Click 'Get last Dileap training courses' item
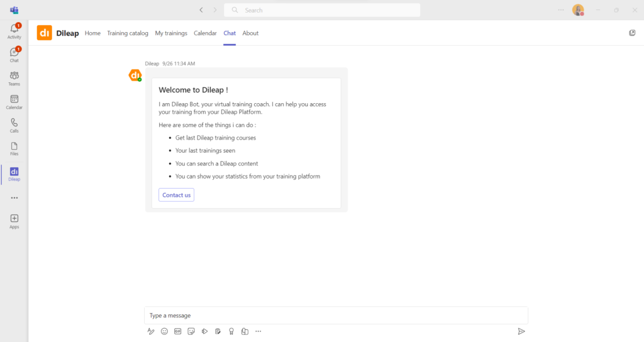 (216, 138)
